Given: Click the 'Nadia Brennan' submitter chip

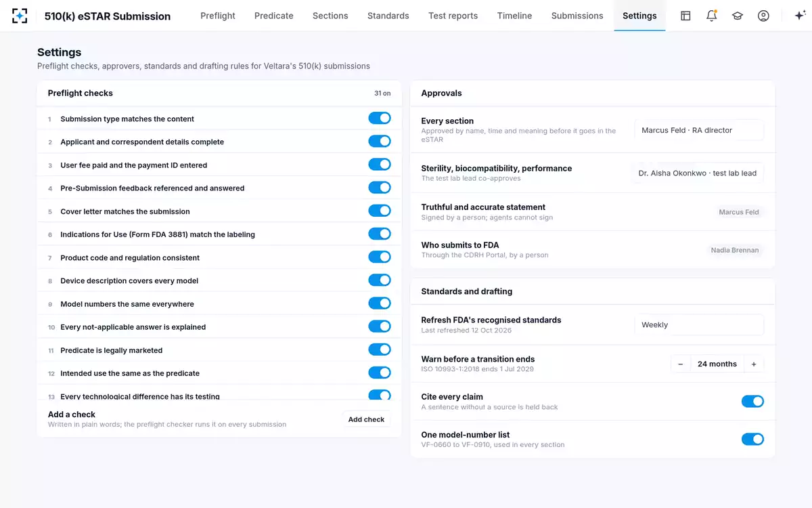Looking at the screenshot, I should (735, 250).
